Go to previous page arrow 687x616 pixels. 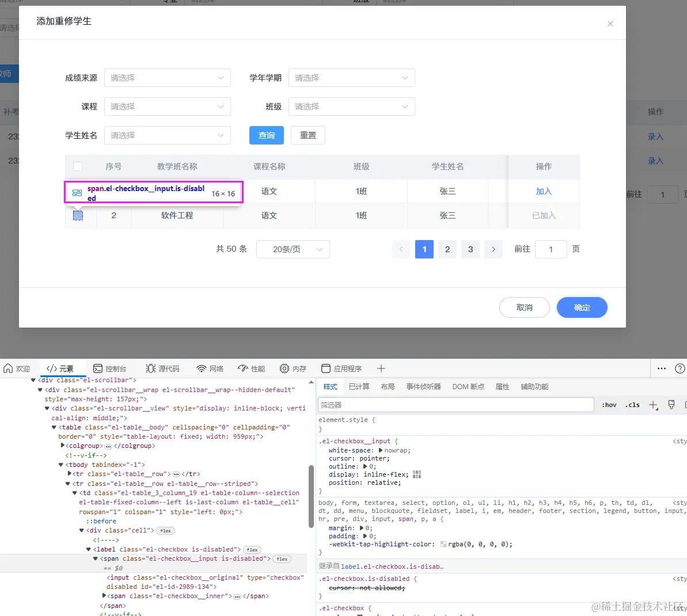401,249
